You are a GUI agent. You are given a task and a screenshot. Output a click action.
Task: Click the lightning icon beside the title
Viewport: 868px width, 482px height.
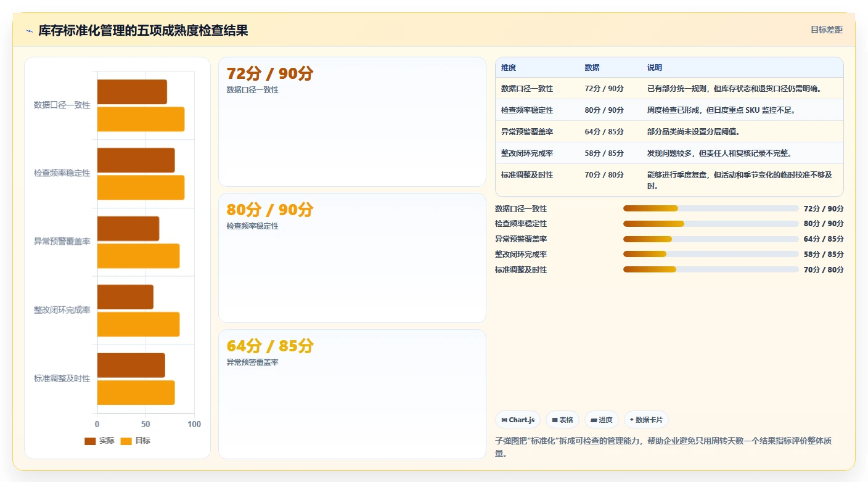(30, 31)
